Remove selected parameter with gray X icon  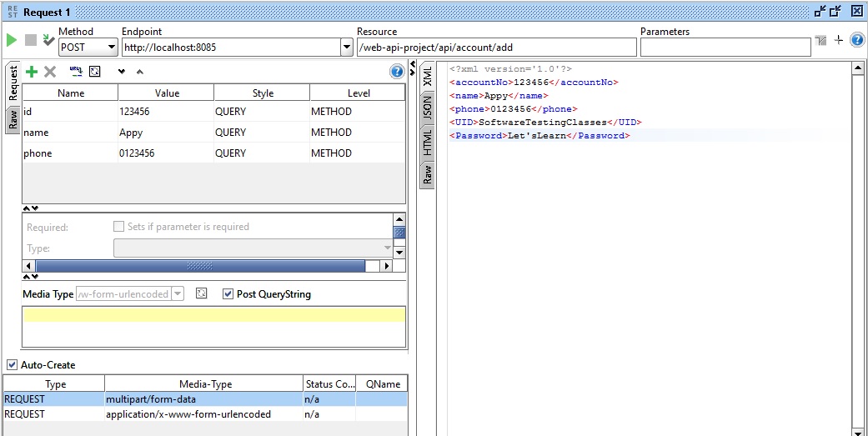coord(50,72)
